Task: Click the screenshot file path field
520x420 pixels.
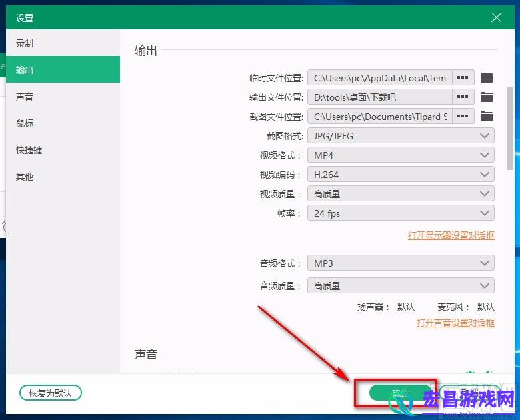Action: [x=380, y=117]
